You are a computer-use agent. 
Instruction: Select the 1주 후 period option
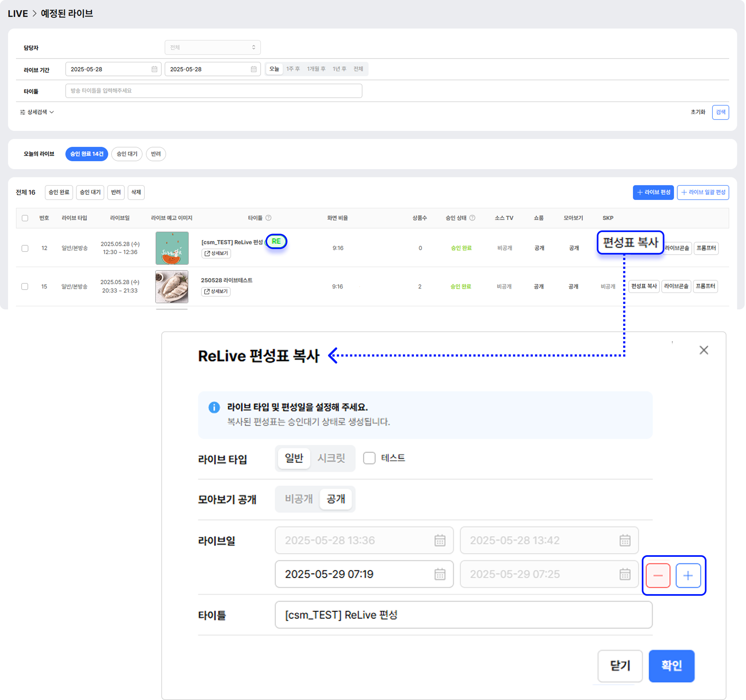(x=293, y=69)
